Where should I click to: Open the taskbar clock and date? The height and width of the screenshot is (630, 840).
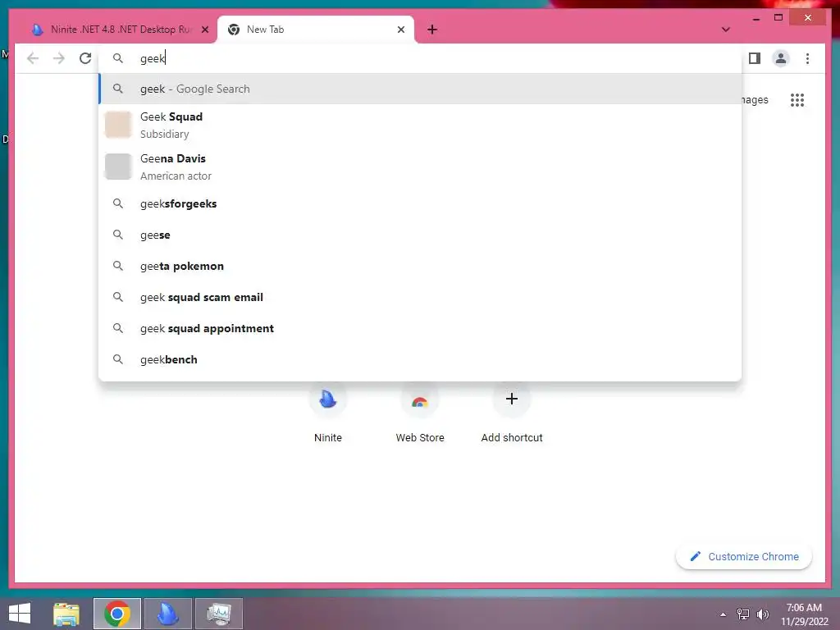(804, 614)
